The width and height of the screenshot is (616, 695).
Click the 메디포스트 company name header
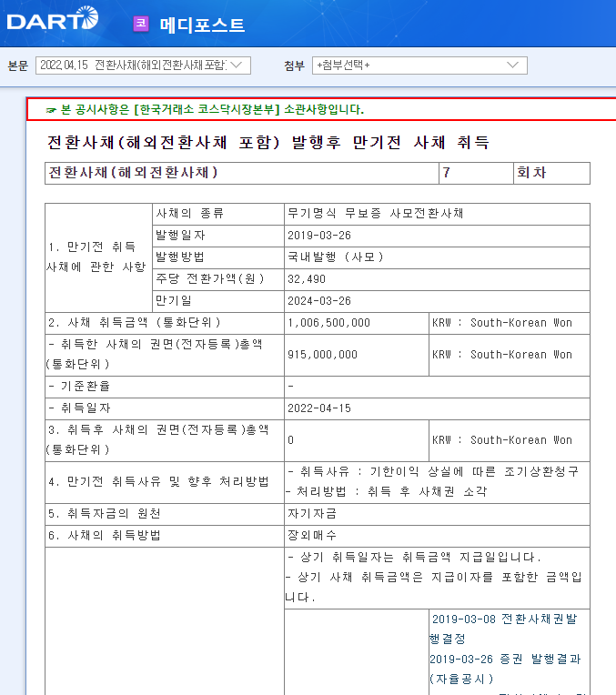(202, 25)
